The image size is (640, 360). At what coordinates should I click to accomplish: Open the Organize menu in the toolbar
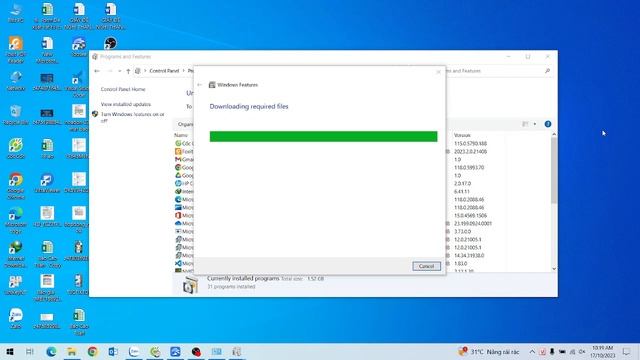186,124
